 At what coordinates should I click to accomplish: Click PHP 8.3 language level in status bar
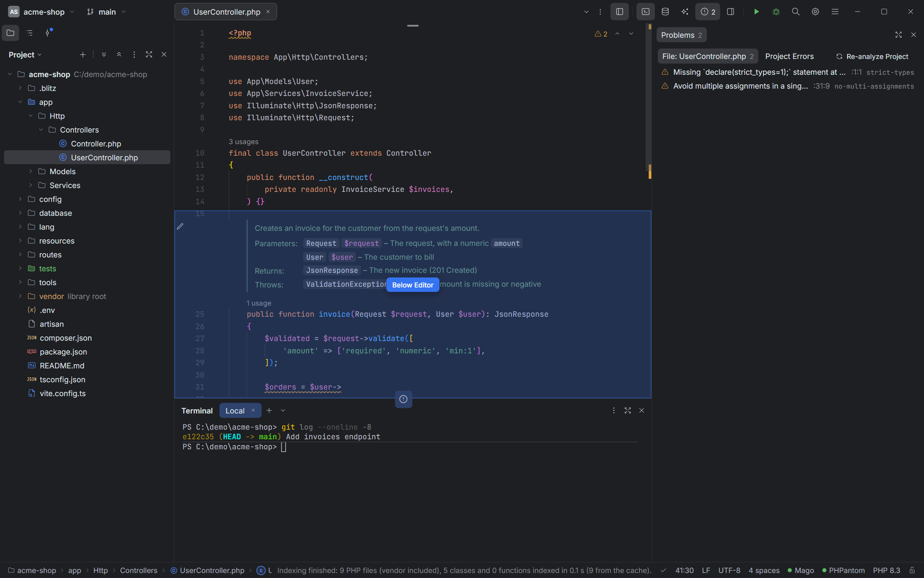click(x=886, y=570)
